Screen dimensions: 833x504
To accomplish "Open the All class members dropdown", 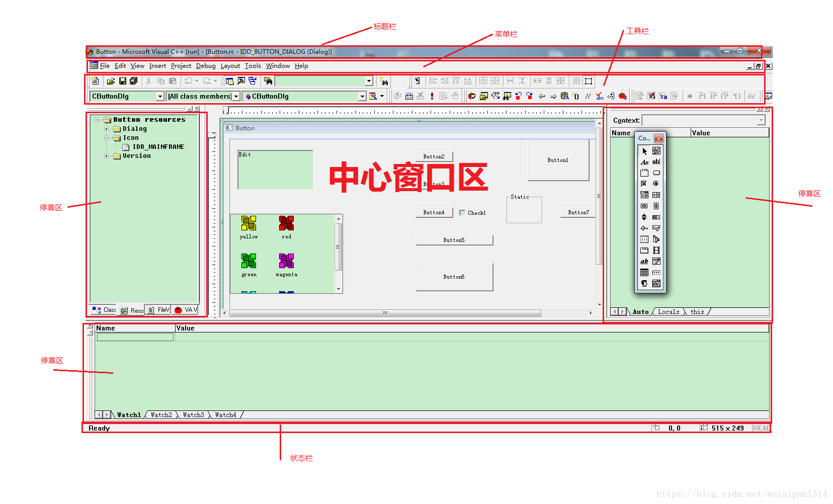I will coord(236,96).
